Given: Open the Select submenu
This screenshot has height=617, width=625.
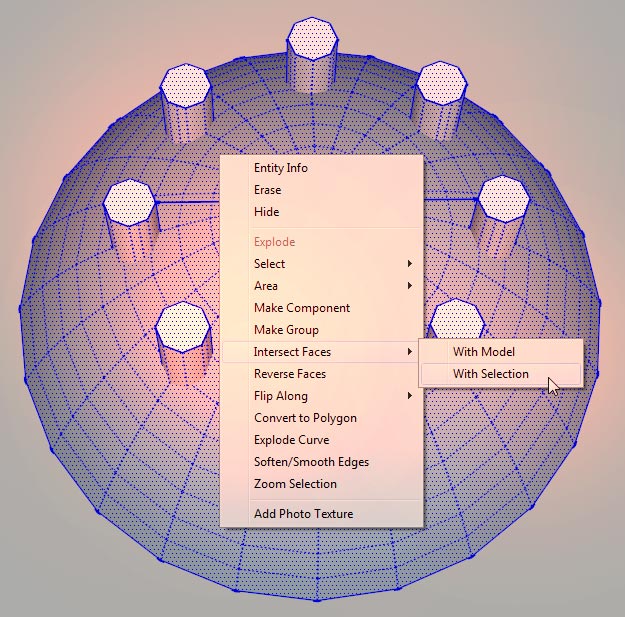Looking at the screenshot, I should coord(322,263).
